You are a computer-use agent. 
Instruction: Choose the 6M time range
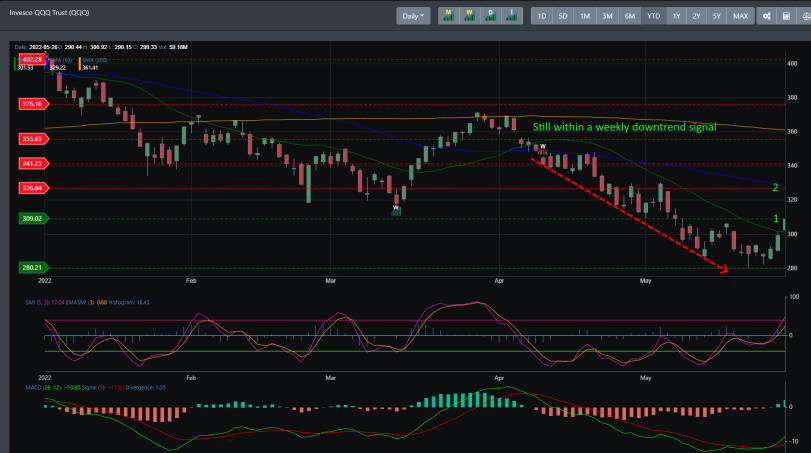click(x=629, y=16)
